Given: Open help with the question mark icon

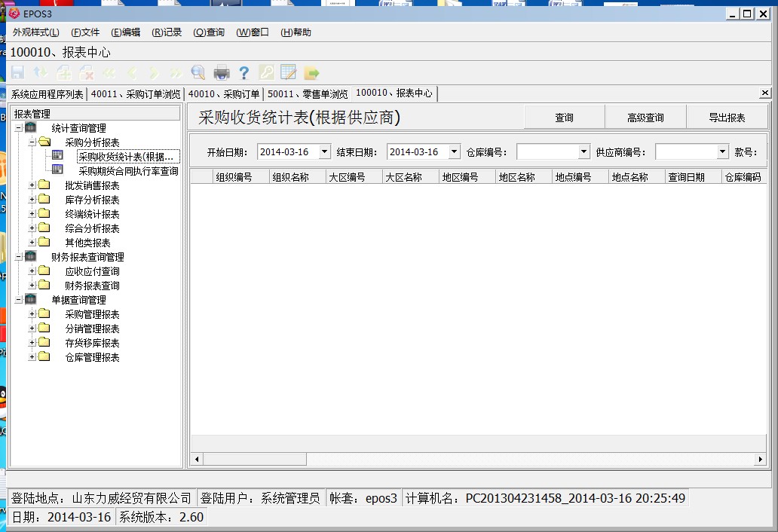Looking at the screenshot, I should tap(244, 72).
